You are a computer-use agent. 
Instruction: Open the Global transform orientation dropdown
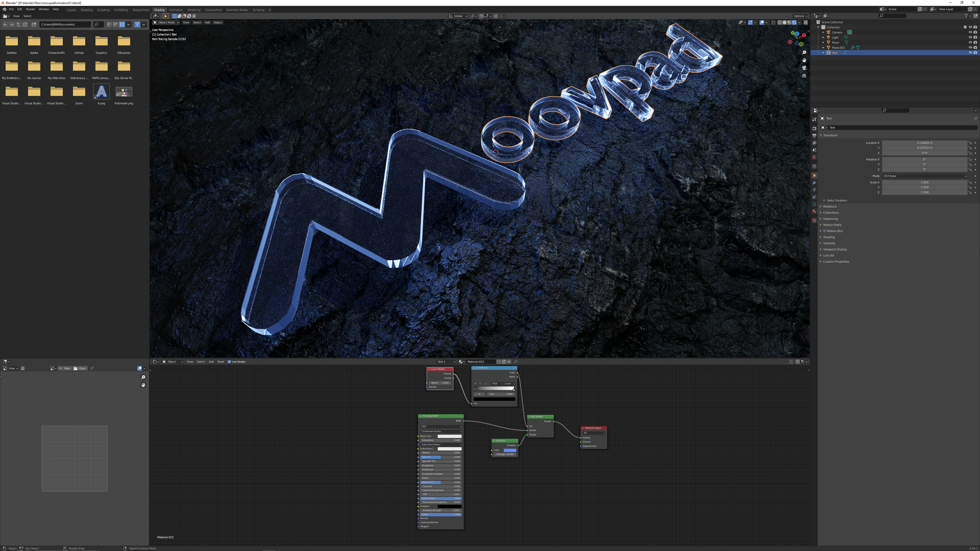tap(458, 16)
